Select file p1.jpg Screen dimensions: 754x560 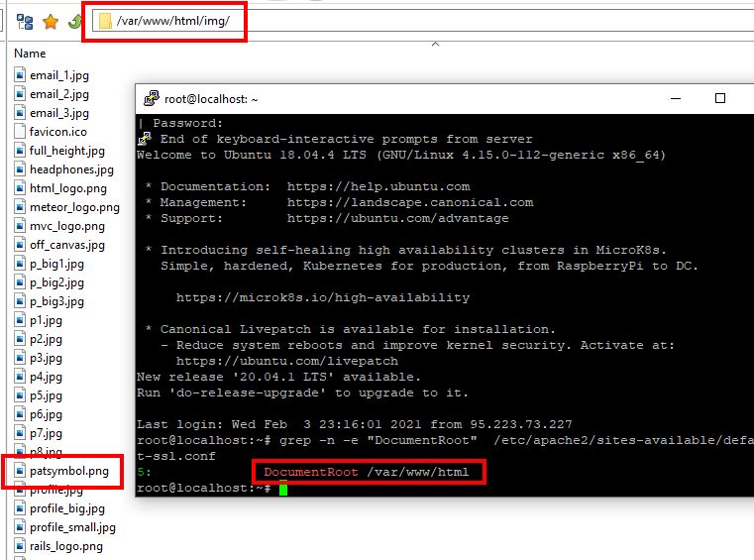pyautogui.click(x=46, y=320)
